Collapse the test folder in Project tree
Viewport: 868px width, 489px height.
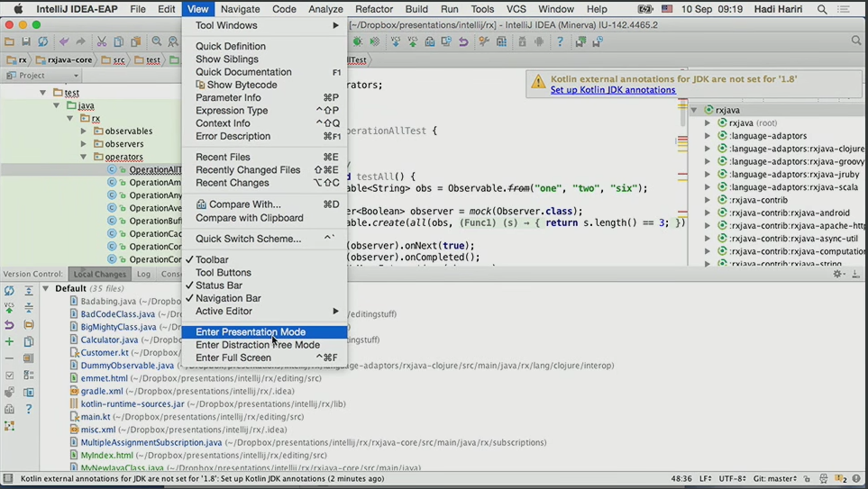pyautogui.click(x=43, y=93)
